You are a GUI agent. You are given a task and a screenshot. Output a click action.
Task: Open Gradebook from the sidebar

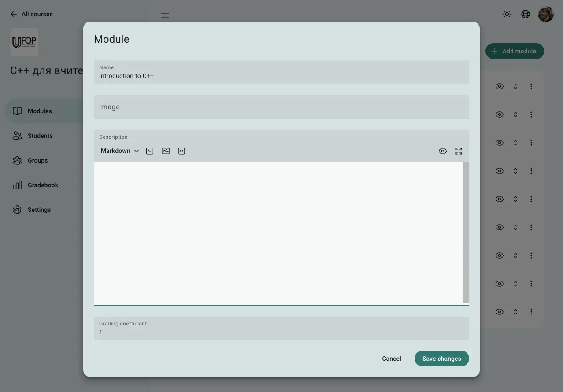coord(43,185)
